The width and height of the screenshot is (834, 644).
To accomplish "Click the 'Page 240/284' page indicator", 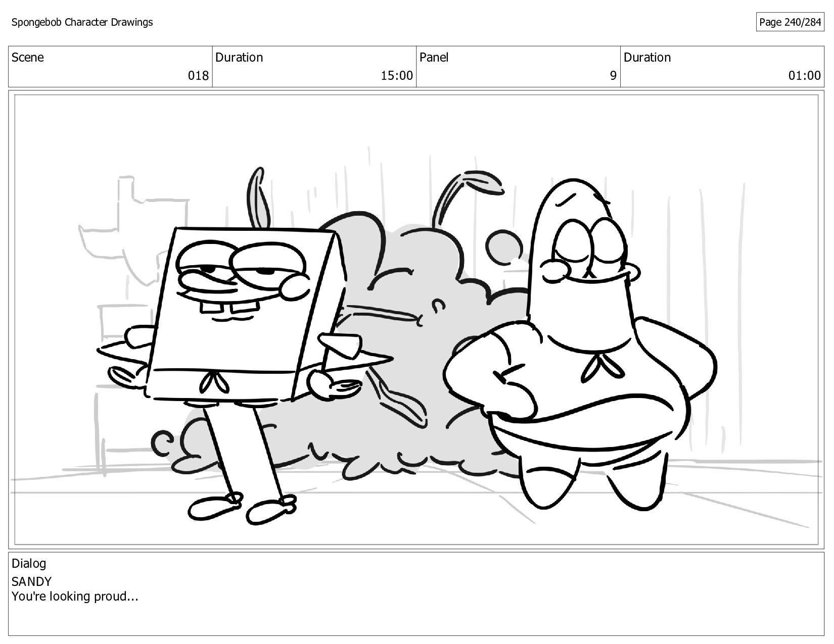I will pos(790,22).
